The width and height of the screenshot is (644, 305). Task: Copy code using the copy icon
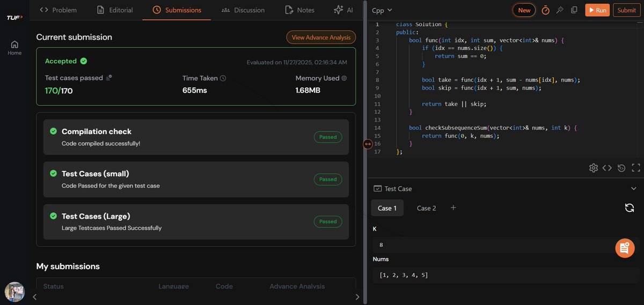574,10
